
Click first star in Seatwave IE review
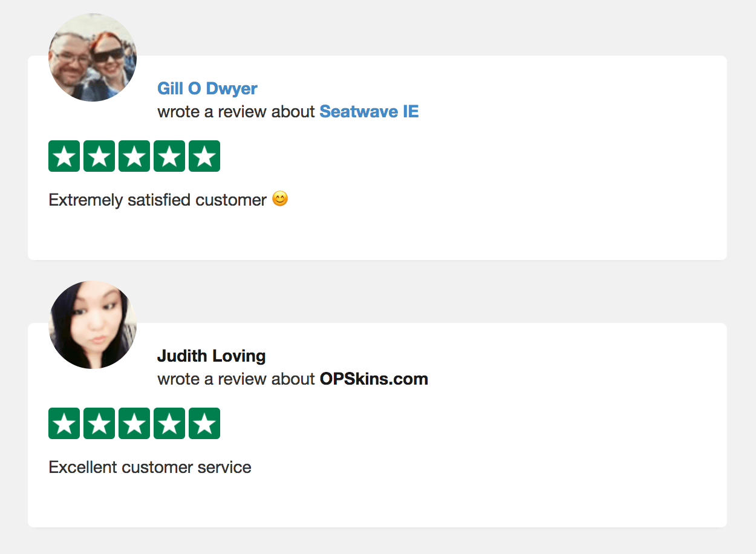pyautogui.click(x=64, y=156)
